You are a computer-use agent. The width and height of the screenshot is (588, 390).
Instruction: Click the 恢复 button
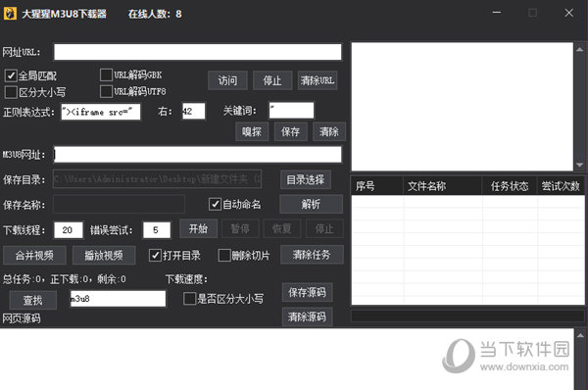coord(281,228)
